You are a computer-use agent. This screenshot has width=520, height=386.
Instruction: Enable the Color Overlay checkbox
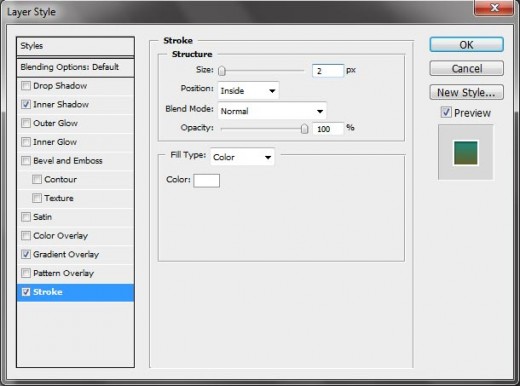[x=26, y=236]
